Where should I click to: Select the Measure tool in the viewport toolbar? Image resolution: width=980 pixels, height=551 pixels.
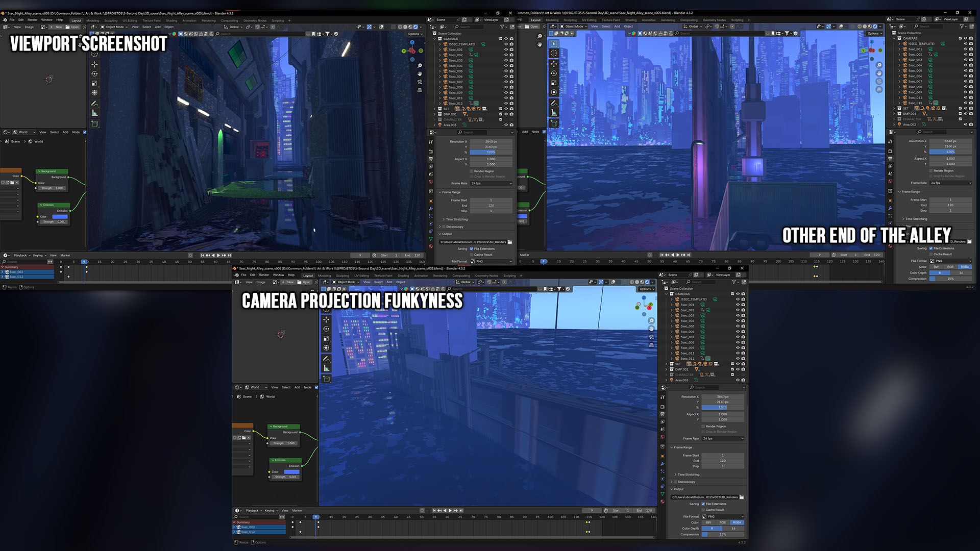pos(95,113)
